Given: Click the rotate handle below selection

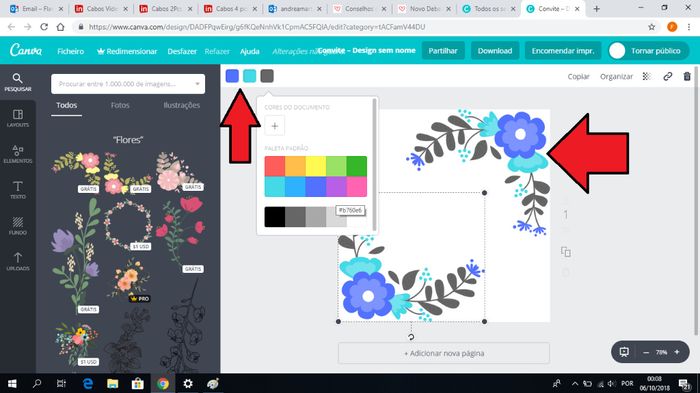Looking at the screenshot, I should 411,337.
